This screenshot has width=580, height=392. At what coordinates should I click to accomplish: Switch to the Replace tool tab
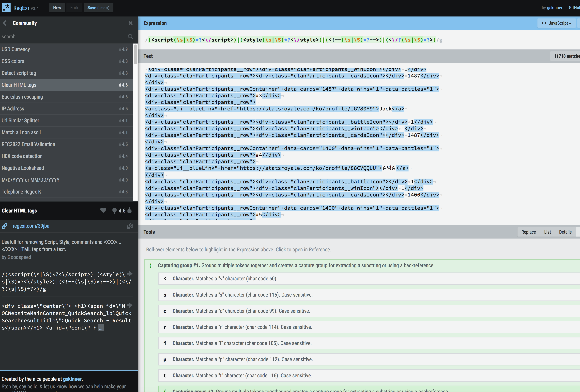(528, 232)
